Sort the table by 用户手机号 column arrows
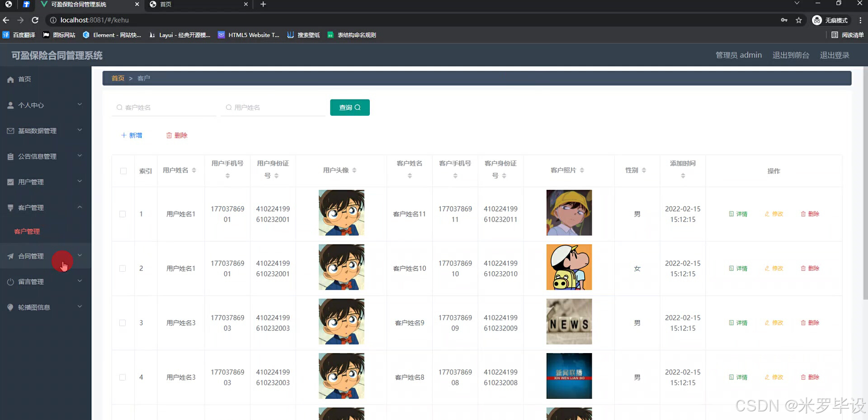The width and height of the screenshot is (868, 420). click(x=227, y=176)
